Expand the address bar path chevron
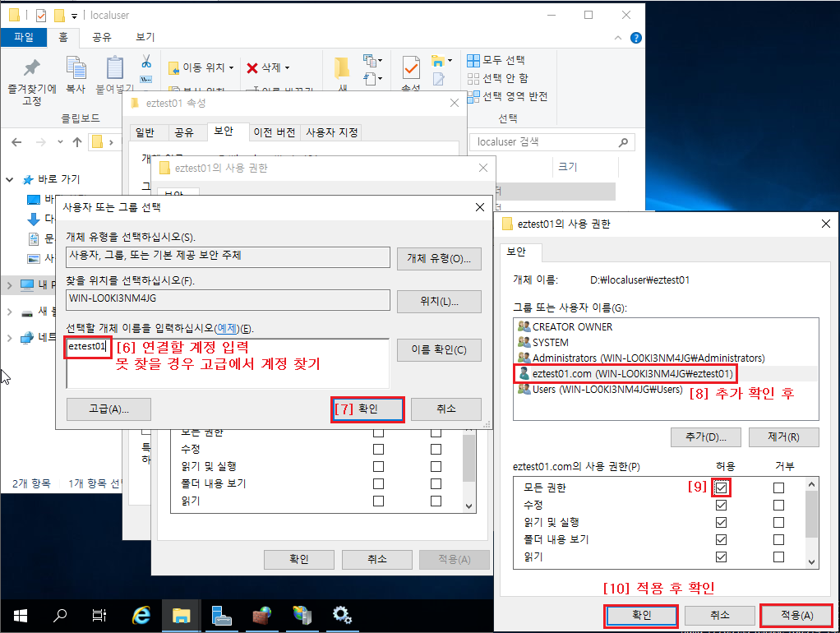The height and width of the screenshot is (633, 840). (x=111, y=142)
